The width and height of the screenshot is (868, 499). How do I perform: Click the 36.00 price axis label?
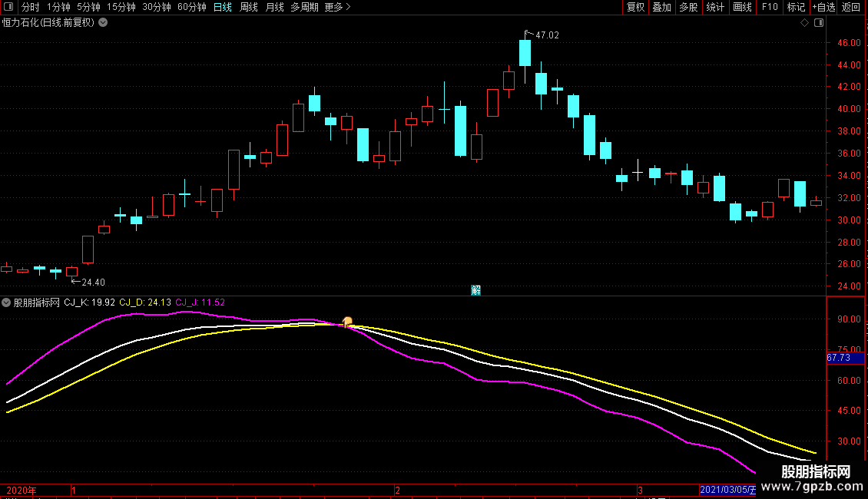click(x=849, y=154)
